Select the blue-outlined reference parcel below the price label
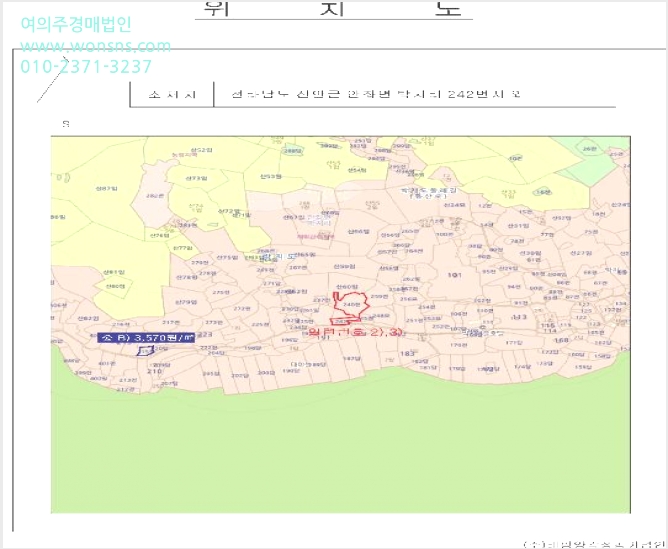The height and width of the screenshot is (549, 668). point(145,351)
